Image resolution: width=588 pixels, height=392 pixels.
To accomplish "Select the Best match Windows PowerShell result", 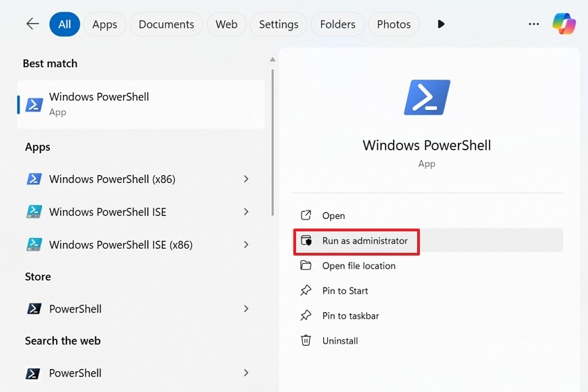I will [141, 105].
